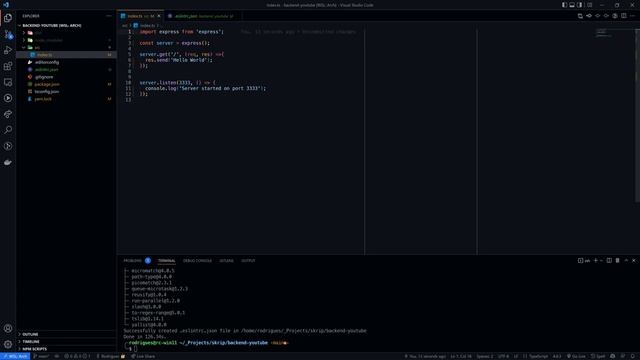Open the Source Control view
The image size is (640, 360).
(8, 34)
